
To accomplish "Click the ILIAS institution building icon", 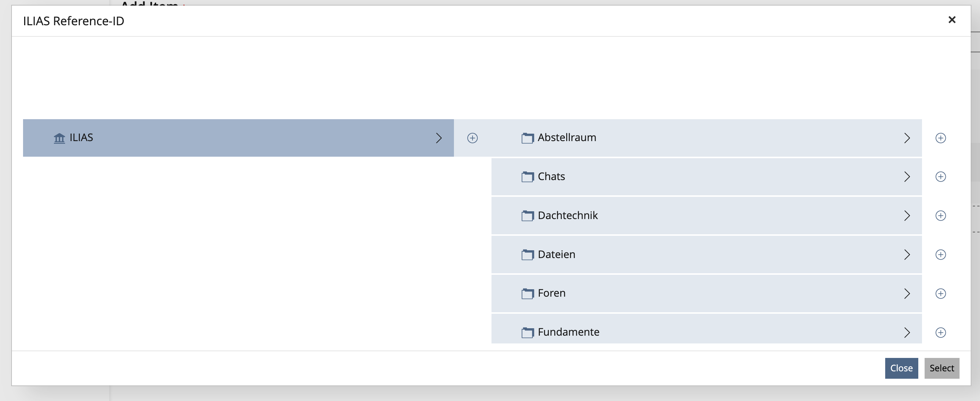I will click(59, 138).
